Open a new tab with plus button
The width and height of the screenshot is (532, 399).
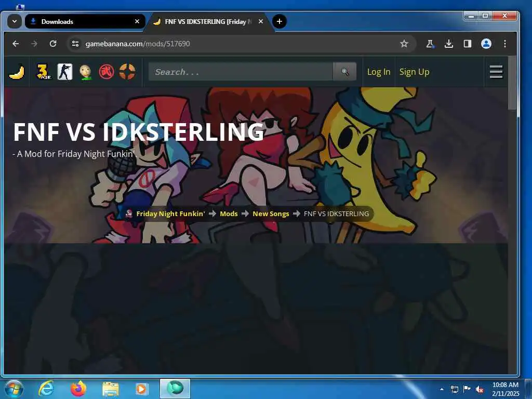tap(279, 21)
